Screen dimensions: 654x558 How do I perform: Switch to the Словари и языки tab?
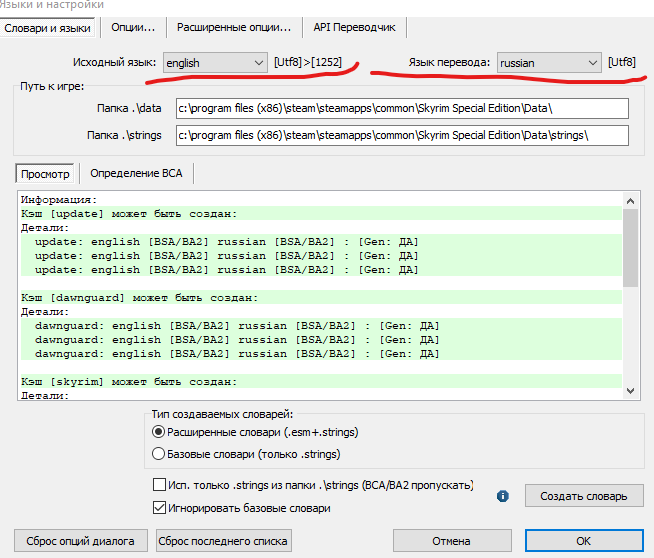tap(48, 28)
